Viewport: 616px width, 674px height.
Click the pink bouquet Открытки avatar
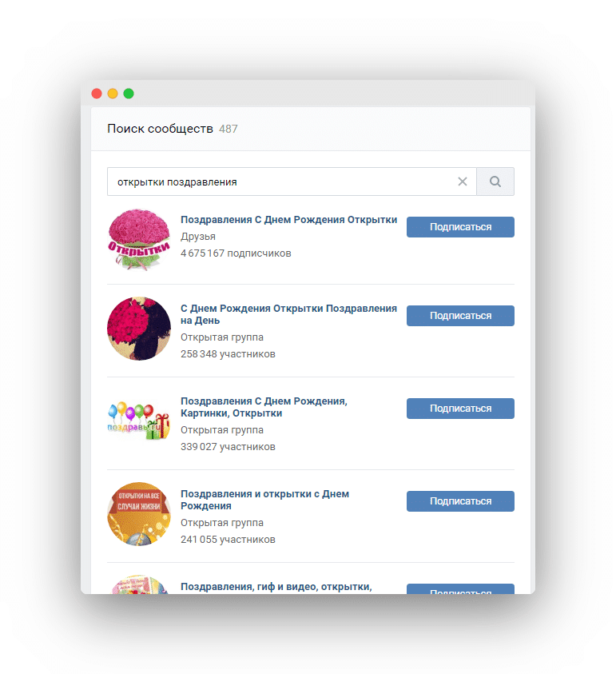(139, 240)
